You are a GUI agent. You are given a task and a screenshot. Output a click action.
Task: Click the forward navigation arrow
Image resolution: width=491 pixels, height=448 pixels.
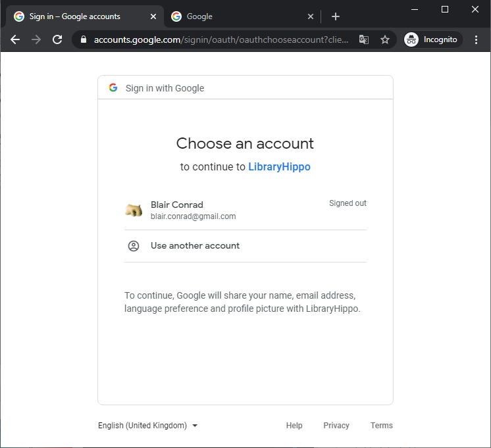tap(36, 39)
